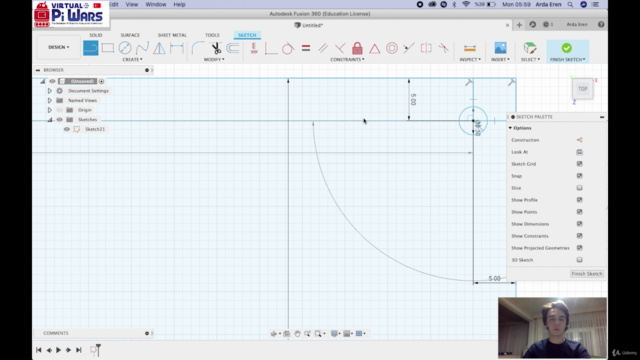Enable the 3D Sketch checkbox

point(579,260)
